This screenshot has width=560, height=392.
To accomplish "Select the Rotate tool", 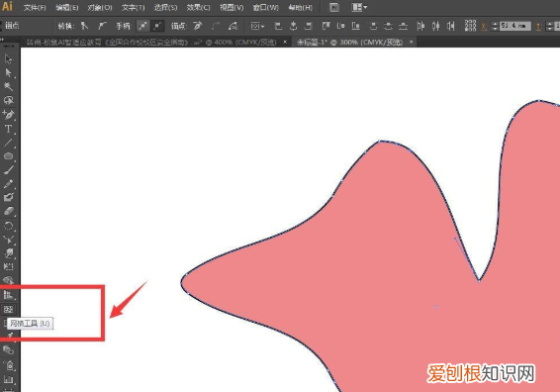I will [x=8, y=226].
